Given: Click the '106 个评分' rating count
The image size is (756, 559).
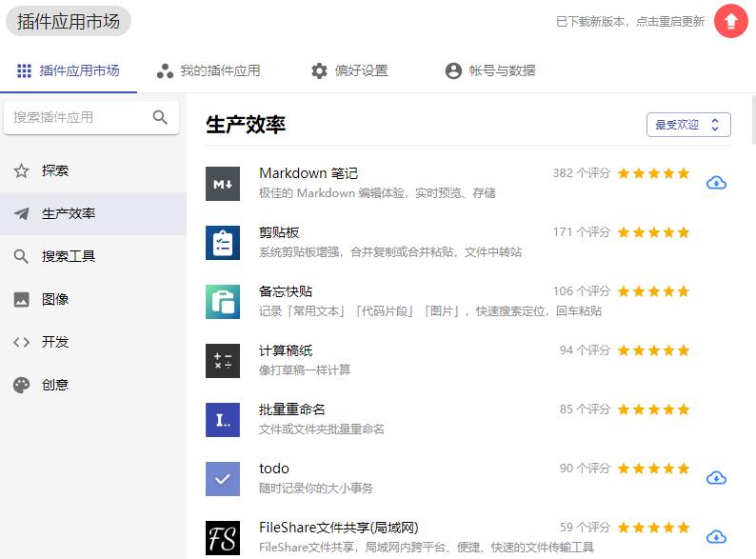Looking at the screenshot, I should (x=582, y=291).
